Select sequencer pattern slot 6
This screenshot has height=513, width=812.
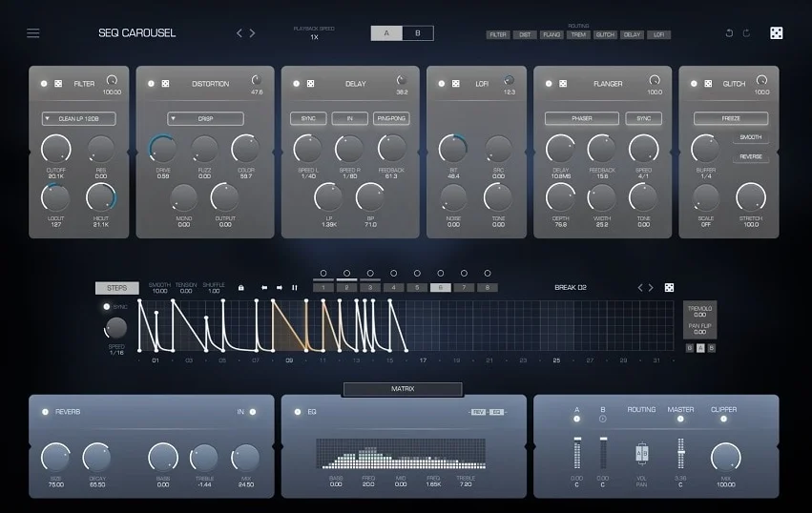440,287
